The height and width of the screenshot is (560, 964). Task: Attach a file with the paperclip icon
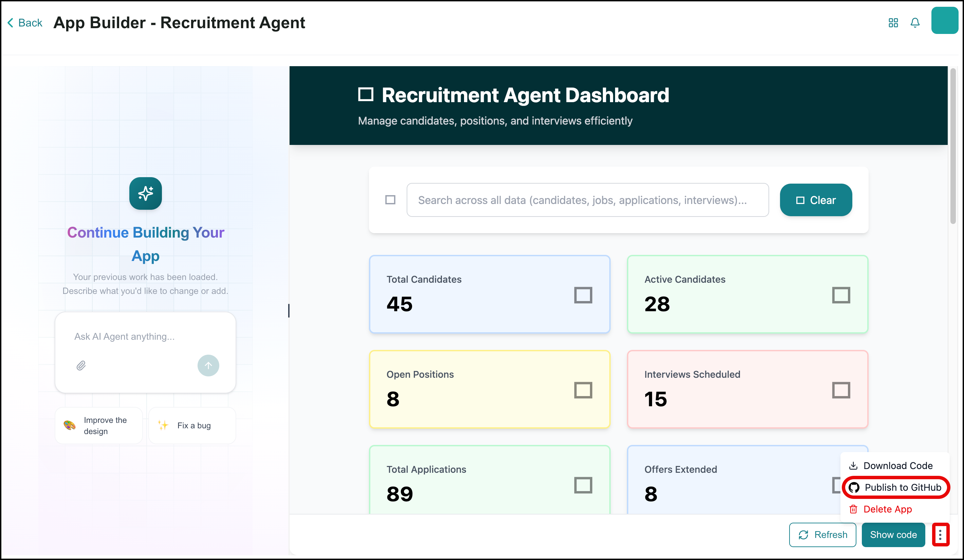(x=81, y=366)
